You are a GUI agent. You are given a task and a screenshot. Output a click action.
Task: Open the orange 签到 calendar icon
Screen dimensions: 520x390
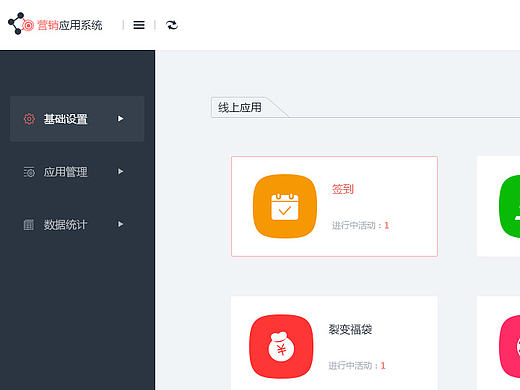click(x=285, y=206)
